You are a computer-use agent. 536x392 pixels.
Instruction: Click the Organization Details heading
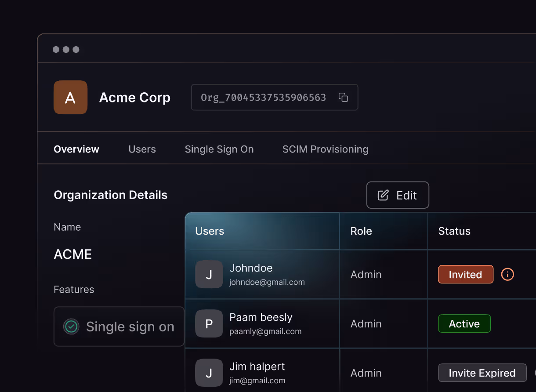tap(111, 195)
